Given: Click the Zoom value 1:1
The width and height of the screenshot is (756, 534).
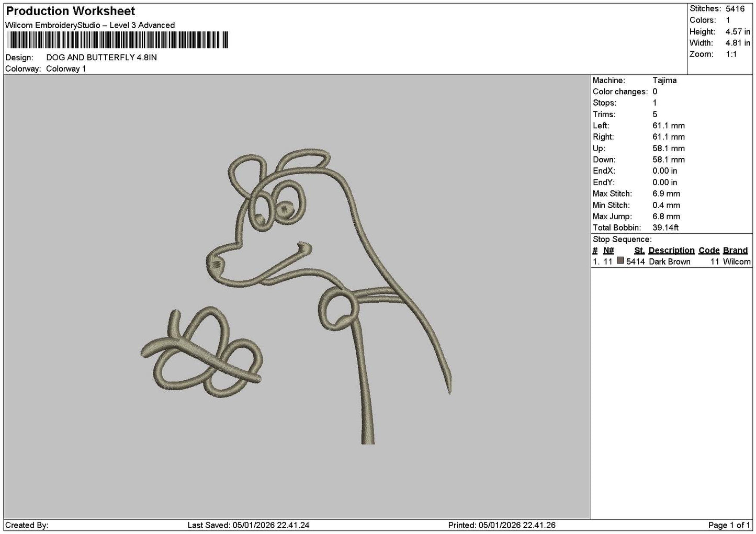Looking at the screenshot, I should coord(731,54).
